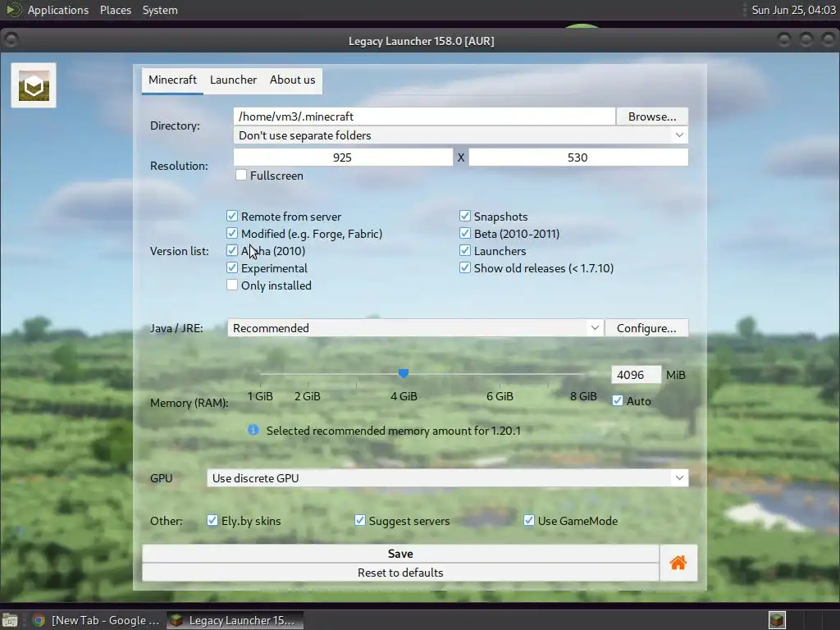Toggle Ely.by skins checkbox
840x630 pixels.
[x=212, y=520]
